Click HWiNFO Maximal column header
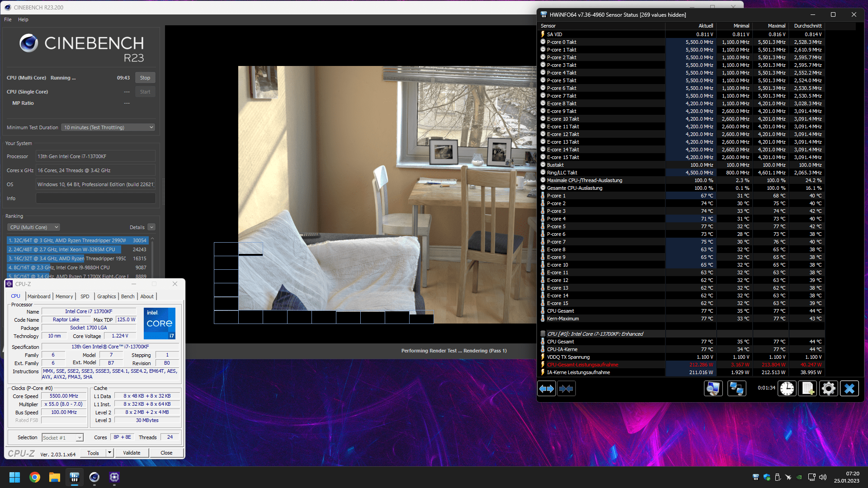 point(770,26)
